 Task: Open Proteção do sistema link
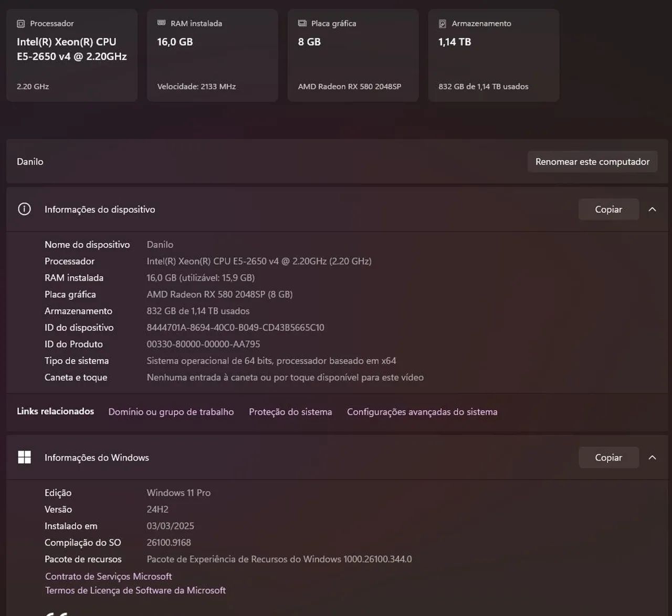(x=290, y=412)
